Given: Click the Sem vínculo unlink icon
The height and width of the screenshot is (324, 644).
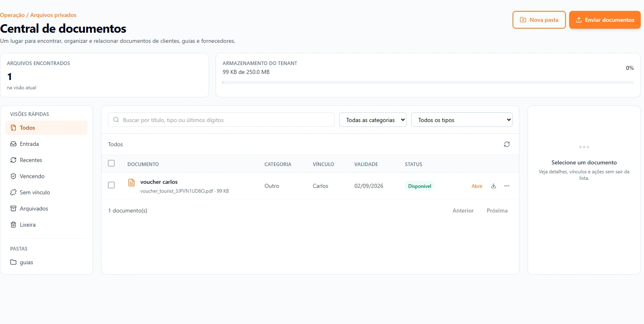Looking at the screenshot, I should [13, 192].
